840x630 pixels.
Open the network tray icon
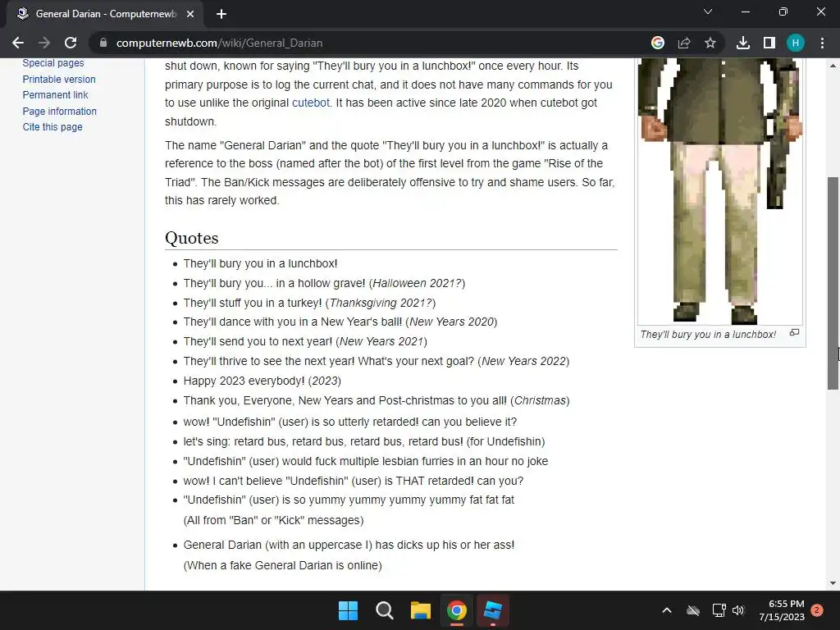point(719,610)
